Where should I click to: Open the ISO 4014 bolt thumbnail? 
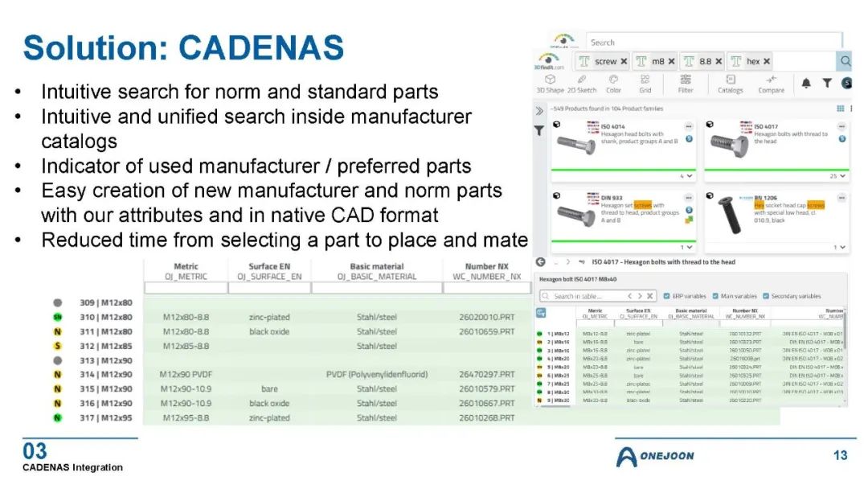(576, 145)
